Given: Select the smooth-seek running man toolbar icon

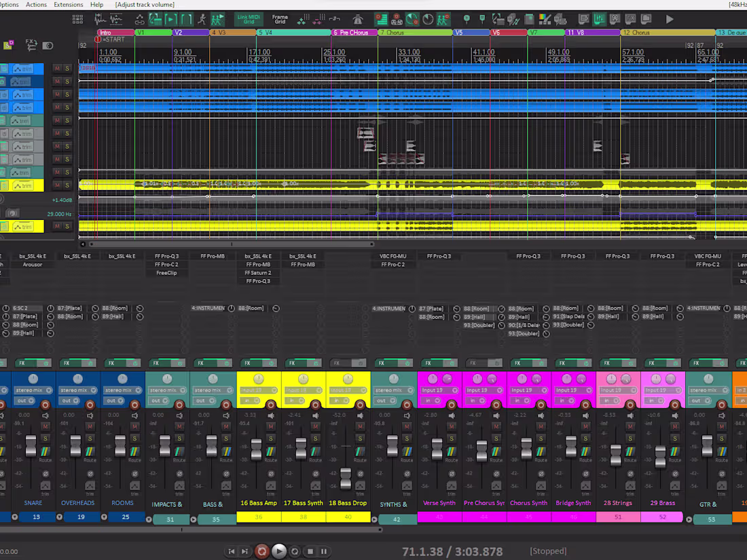Looking at the screenshot, I should (202, 20).
